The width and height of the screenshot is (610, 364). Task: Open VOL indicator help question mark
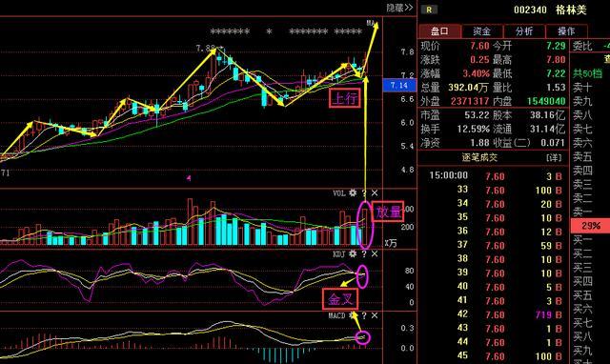(x=364, y=192)
